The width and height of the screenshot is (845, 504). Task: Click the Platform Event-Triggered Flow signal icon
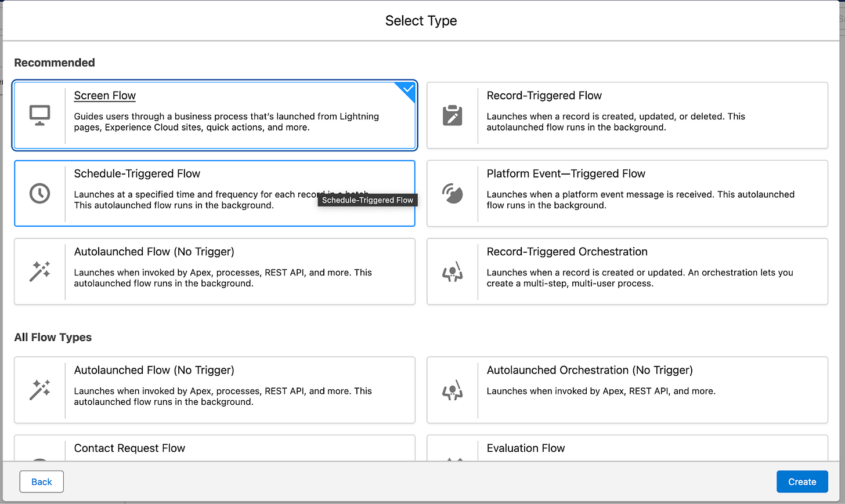pyautogui.click(x=453, y=193)
